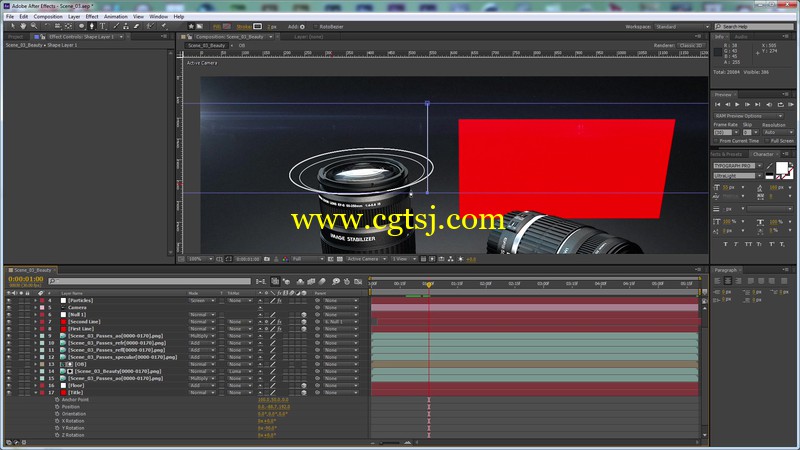The width and height of the screenshot is (800, 450).
Task: Click the Stroke label in toolbar
Action: pos(244,27)
